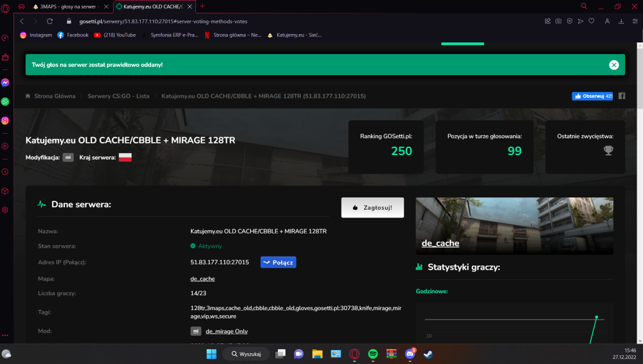Open a new tab with plus button
This screenshot has width=643, height=364.
click(x=202, y=6)
